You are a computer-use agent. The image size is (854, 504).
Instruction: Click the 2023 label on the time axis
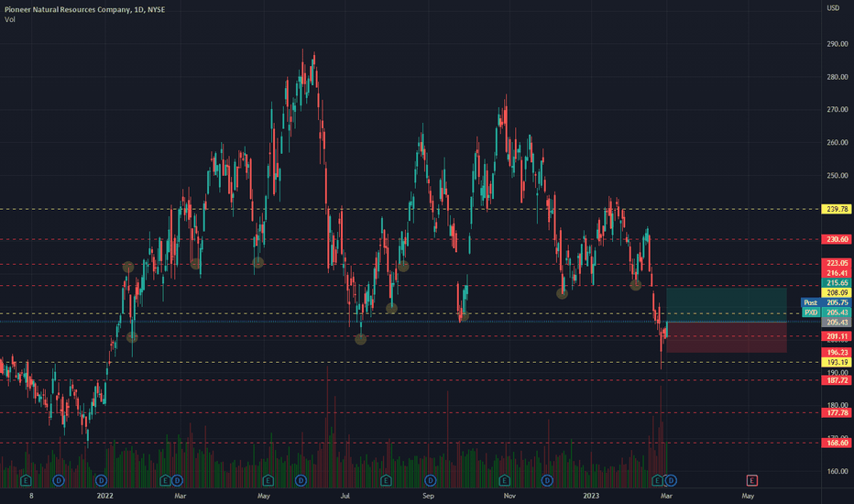591,496
